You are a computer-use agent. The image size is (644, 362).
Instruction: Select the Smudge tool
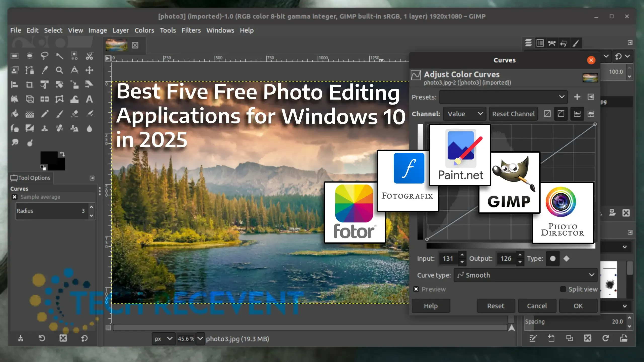[x=15, y=143]
